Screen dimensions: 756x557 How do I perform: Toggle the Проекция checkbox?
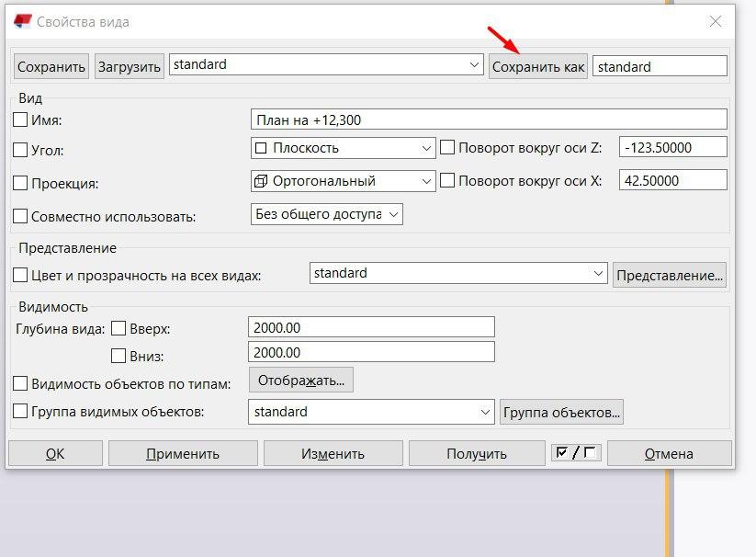pos(20,183)
